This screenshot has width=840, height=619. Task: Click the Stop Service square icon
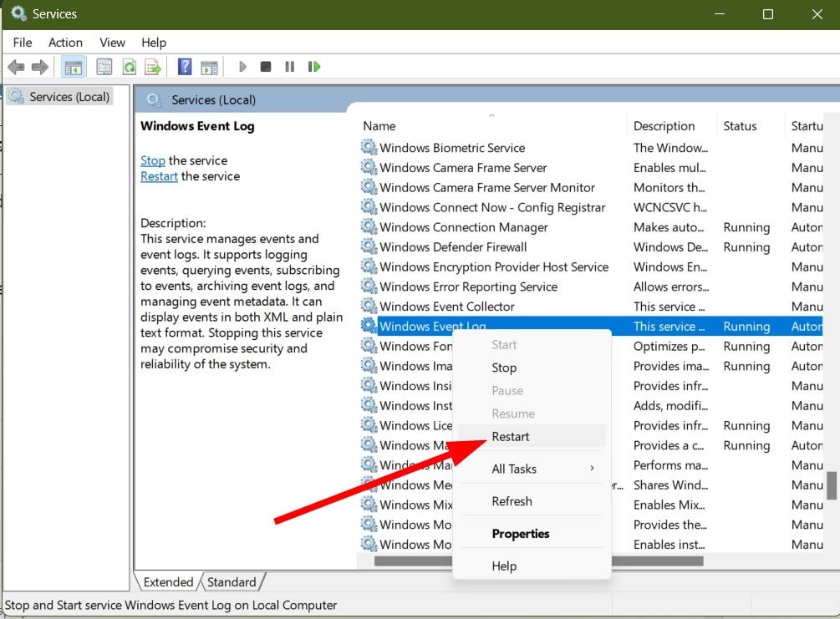click(x=265, y=67)
